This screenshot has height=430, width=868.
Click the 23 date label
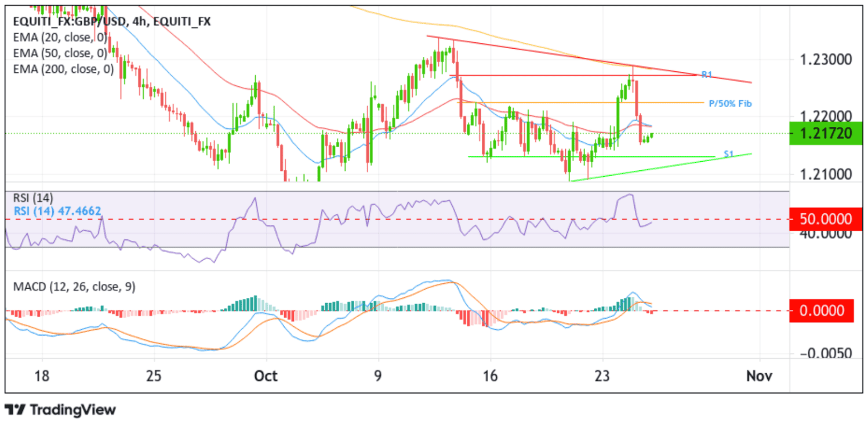coord(603,376)
